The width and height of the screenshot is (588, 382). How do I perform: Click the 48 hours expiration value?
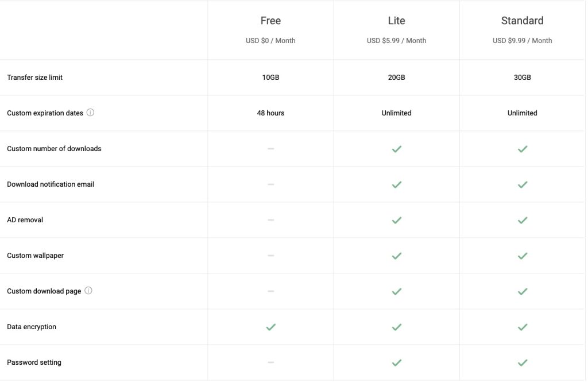click(270, 113)
